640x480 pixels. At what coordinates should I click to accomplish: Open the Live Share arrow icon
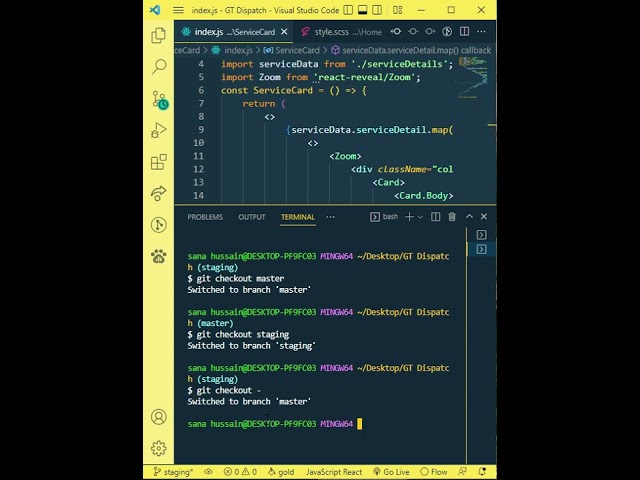pos(158,193)
